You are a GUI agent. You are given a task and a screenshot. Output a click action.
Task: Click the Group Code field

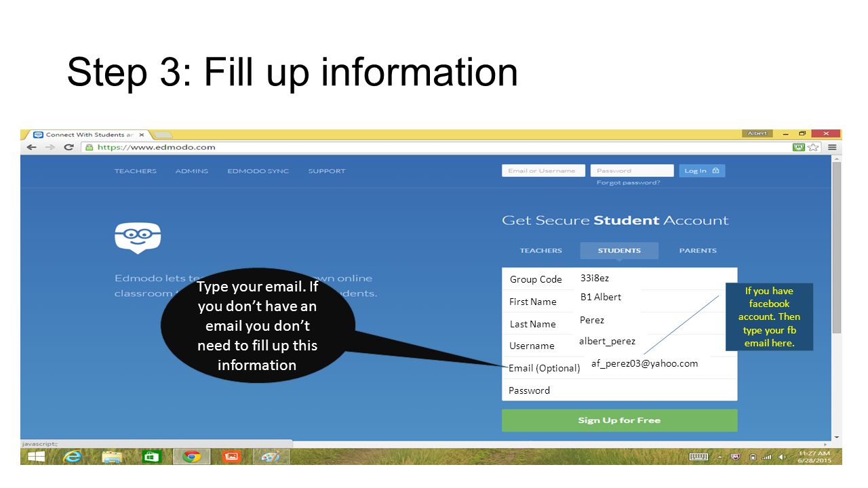619,279
